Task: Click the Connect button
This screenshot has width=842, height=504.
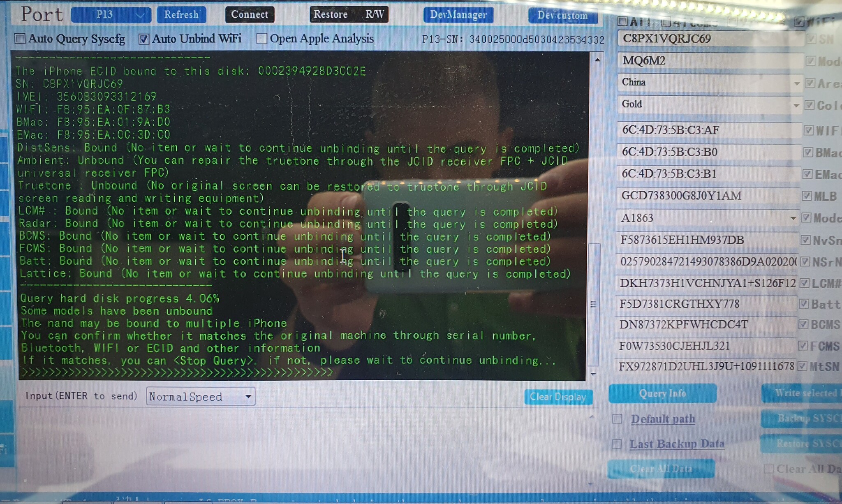Action: tap(250, 15)
